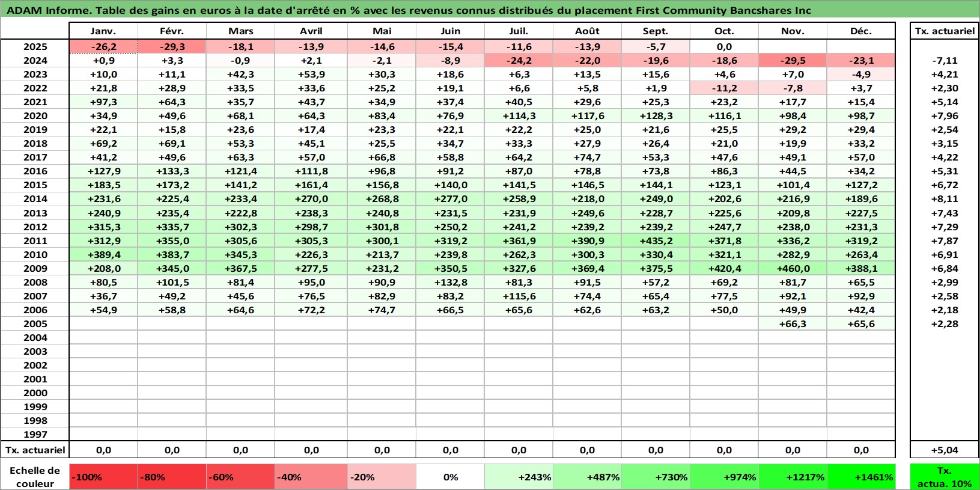Click the -100% red color scale swatch
The image size is (980, 490).
(x=103, y=477)
